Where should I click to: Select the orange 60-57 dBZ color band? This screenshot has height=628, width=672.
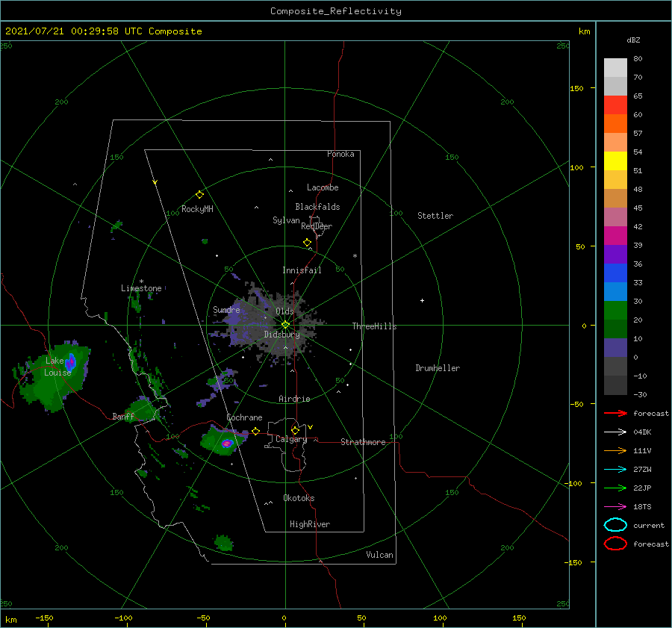point(615,124)
